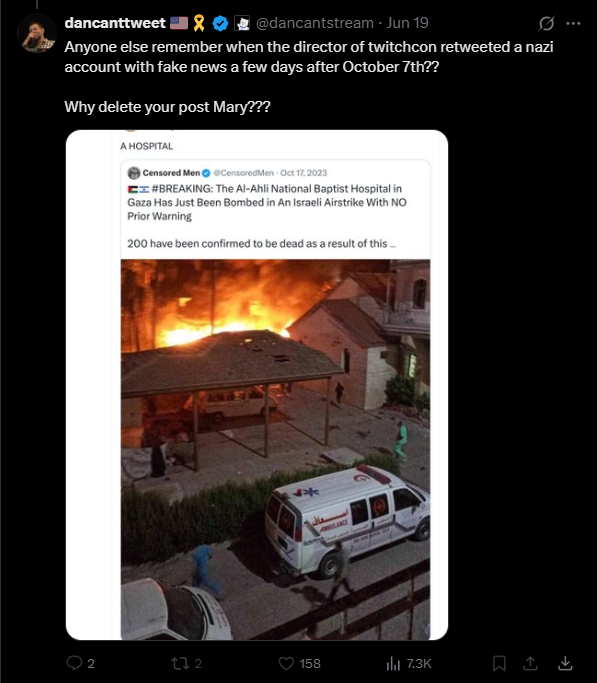Click the affiliate badge beside verified check
597x683 pixels.
242,23
